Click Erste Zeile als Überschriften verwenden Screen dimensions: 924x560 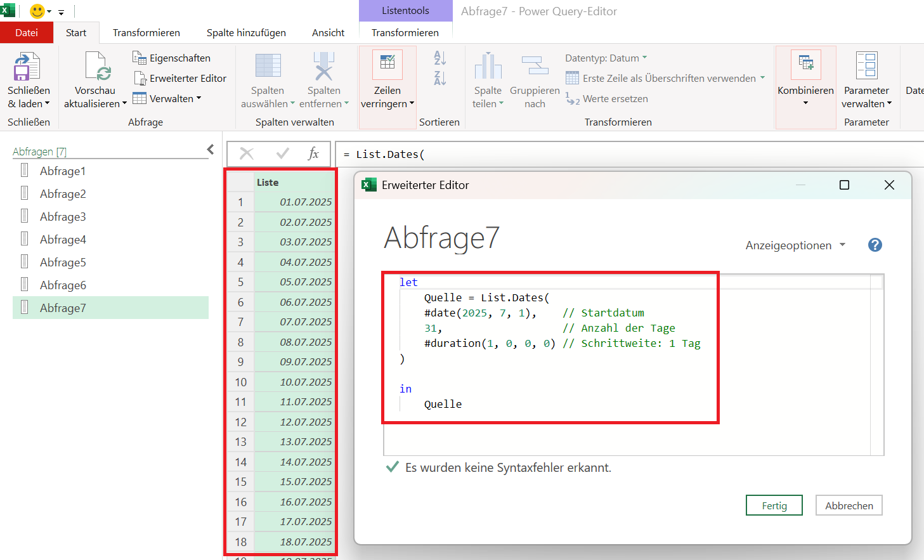665,78
